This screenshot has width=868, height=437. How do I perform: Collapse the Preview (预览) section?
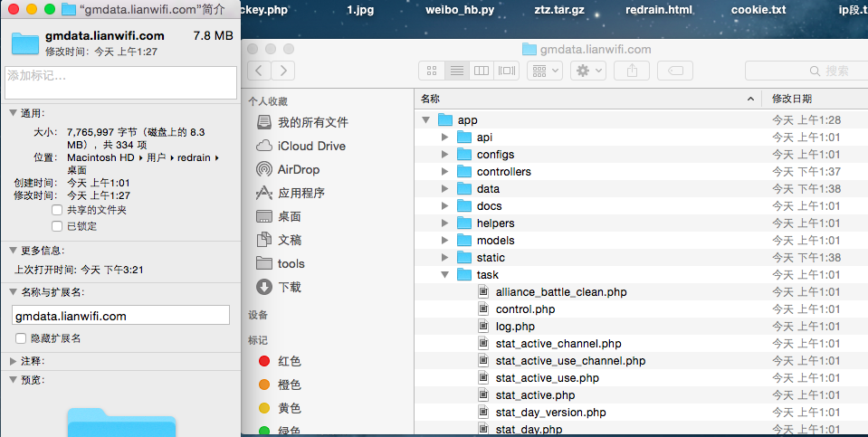pos(13,380)
